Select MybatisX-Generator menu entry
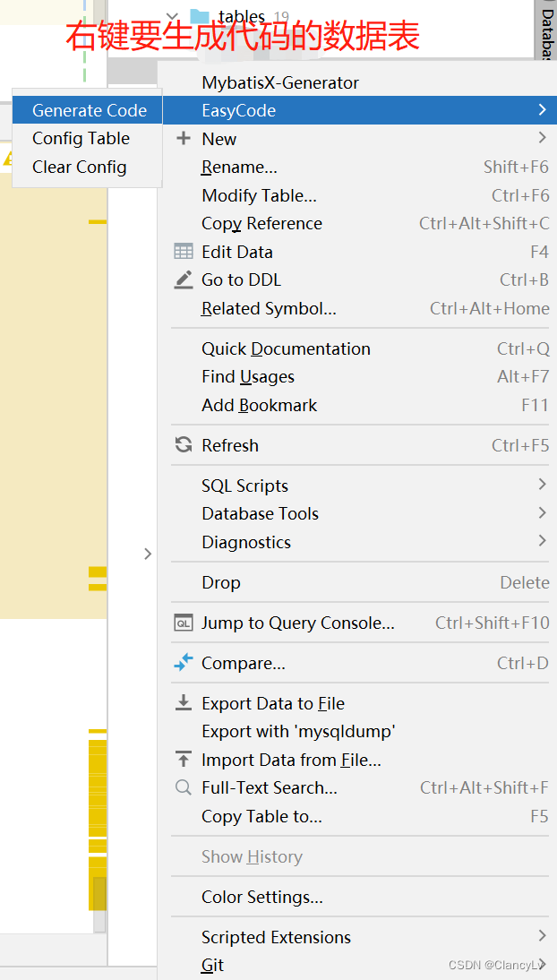 (x=359, y=82)
